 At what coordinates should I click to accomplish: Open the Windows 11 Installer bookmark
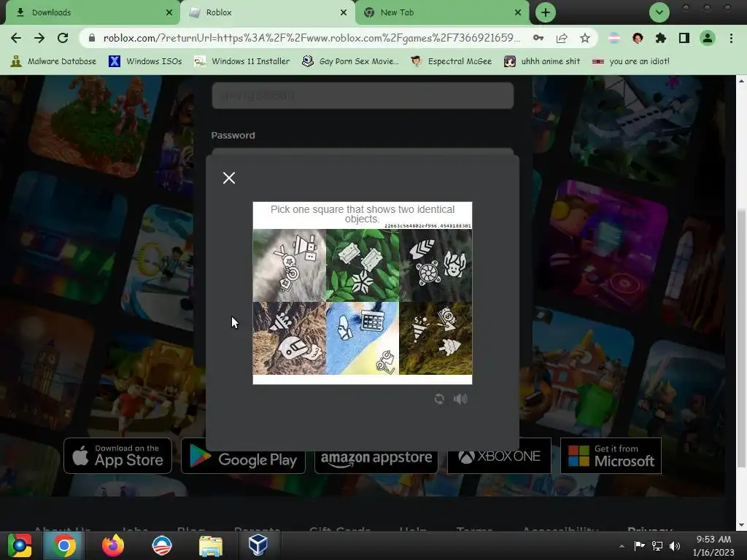point(242,61)
